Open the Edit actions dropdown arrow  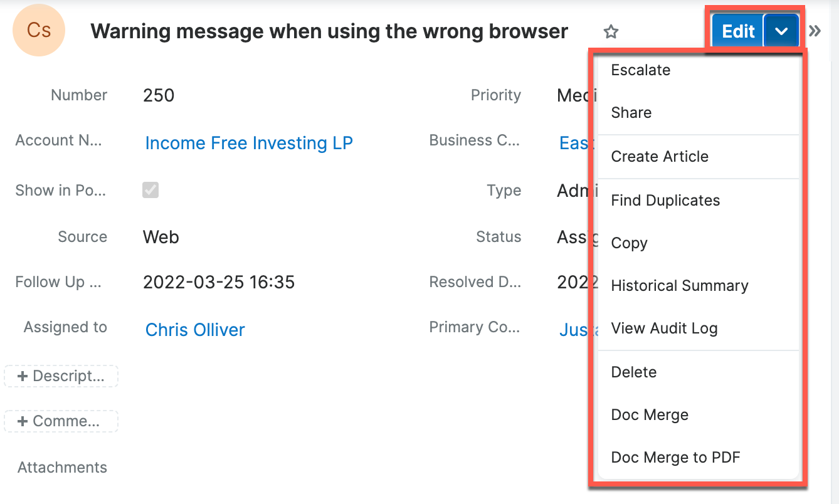pyautogui.click(x=781, y=31)
